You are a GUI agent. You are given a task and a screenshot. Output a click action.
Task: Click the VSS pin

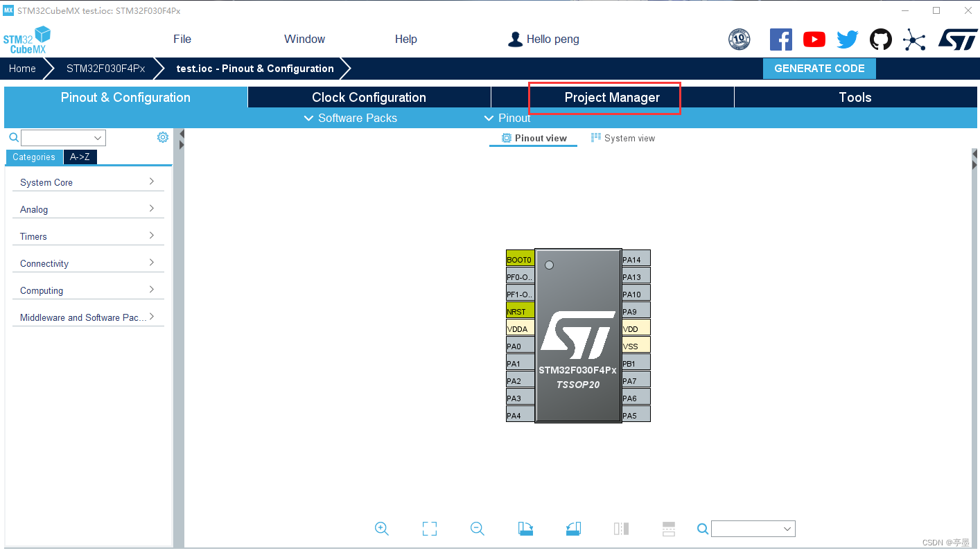(x=636, y=345)
